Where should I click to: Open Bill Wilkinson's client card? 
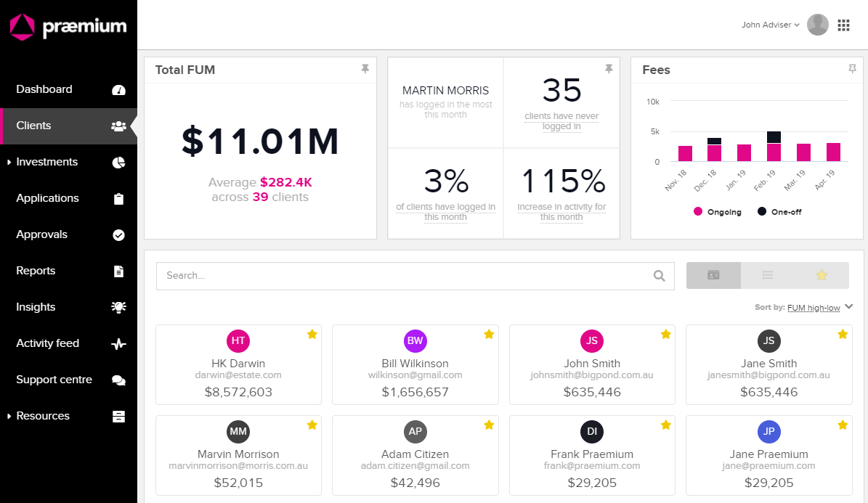(x=415, y=364)
